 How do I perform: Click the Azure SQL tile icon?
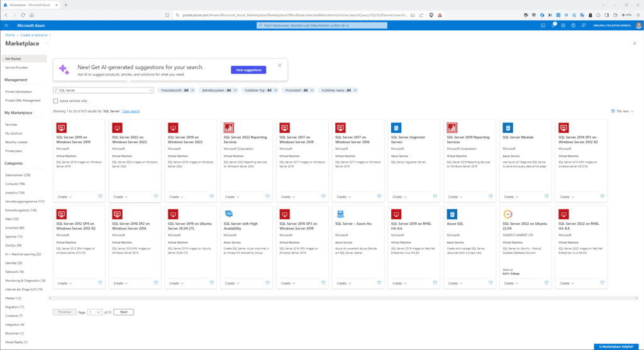point(452,214)
